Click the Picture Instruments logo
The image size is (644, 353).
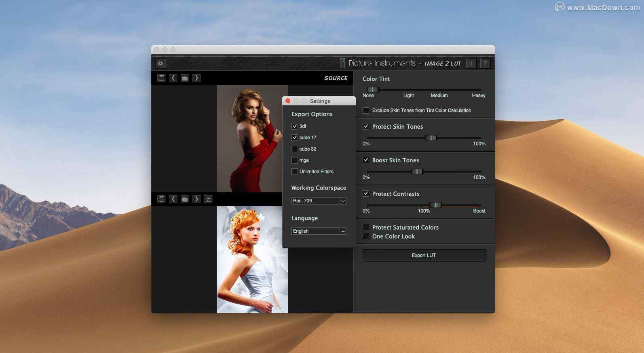click(x=342, y=63)
